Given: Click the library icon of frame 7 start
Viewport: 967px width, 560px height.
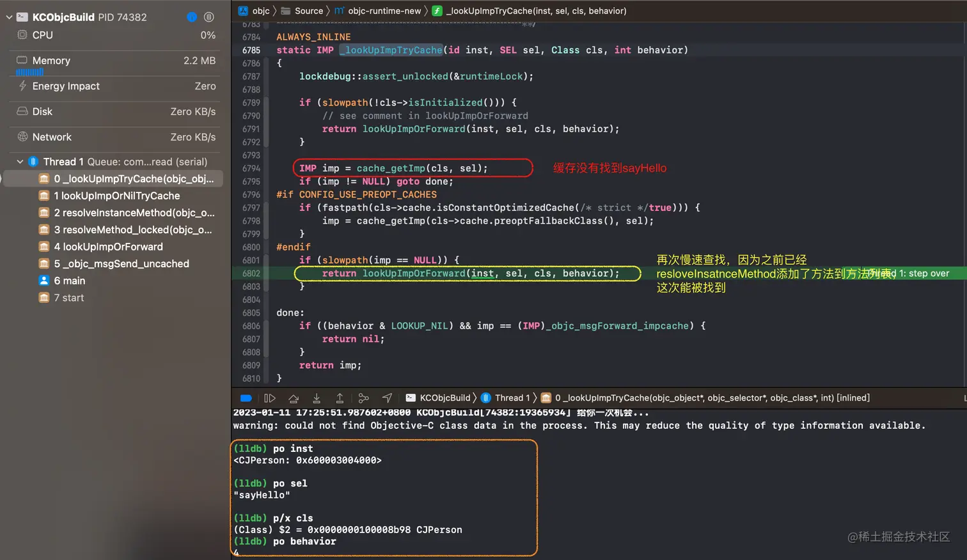Looking at the screenshot, I should pos(44,297).
